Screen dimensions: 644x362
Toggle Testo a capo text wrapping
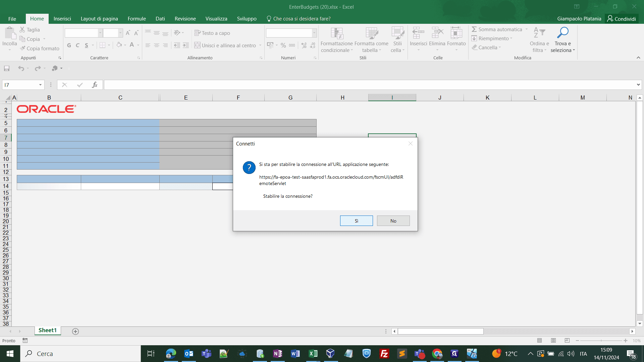212,33
